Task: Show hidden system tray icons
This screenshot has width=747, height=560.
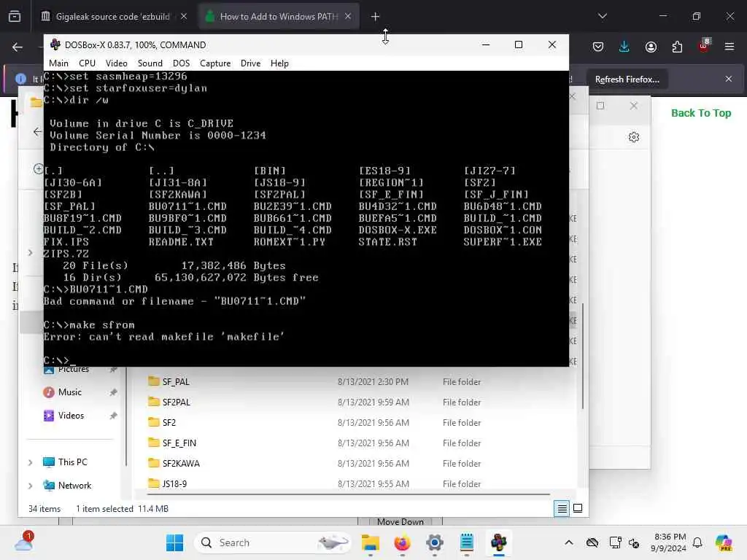Action: [569, 542]
